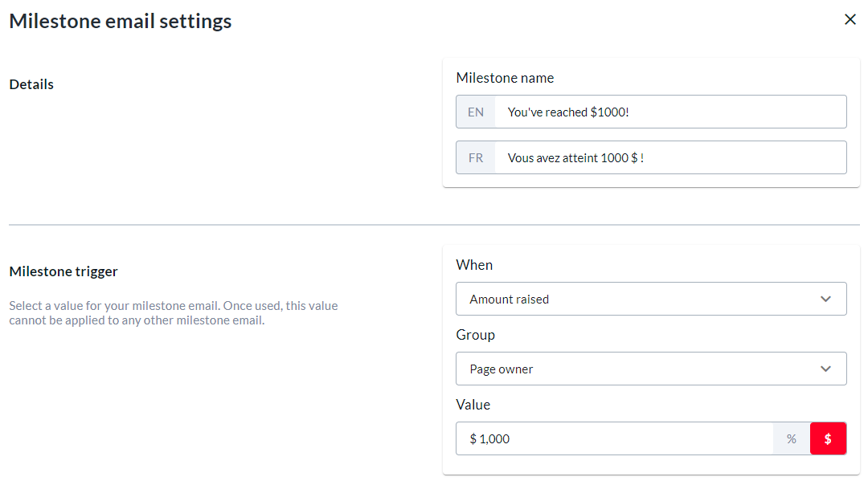Image resolution: width=868 pixels, height=481 pixels.
Task: Click the milestone trigger description text
Action: (173, 313)
